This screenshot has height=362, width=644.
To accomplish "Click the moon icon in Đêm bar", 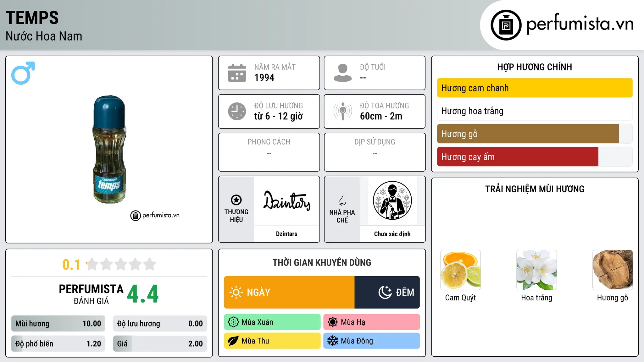I will [x=385, y=292].
